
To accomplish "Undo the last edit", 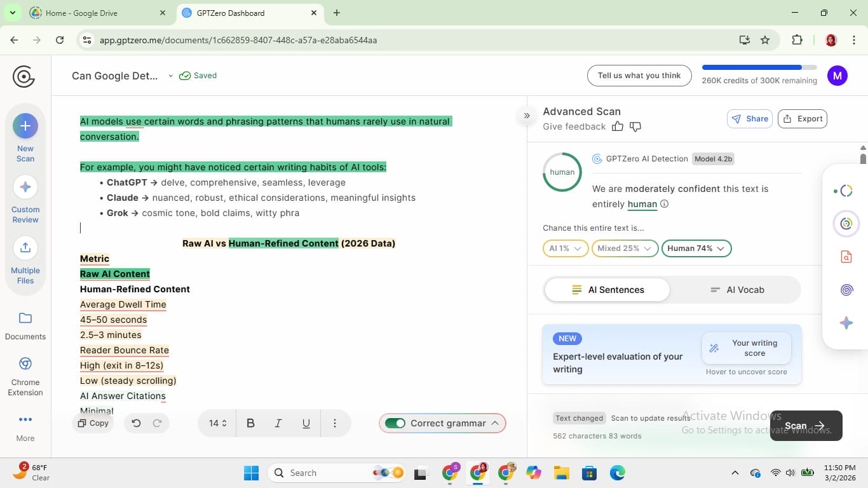I will (x=136, y=423).
